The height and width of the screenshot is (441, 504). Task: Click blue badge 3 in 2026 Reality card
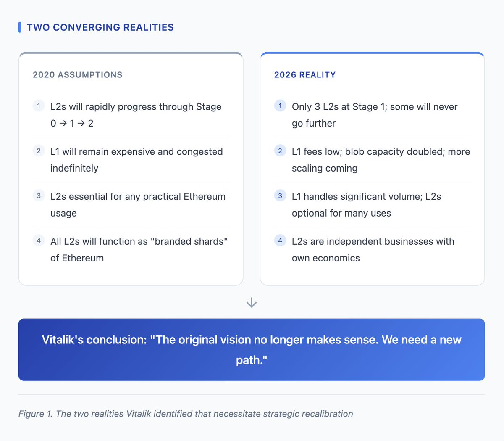point(280,195)
